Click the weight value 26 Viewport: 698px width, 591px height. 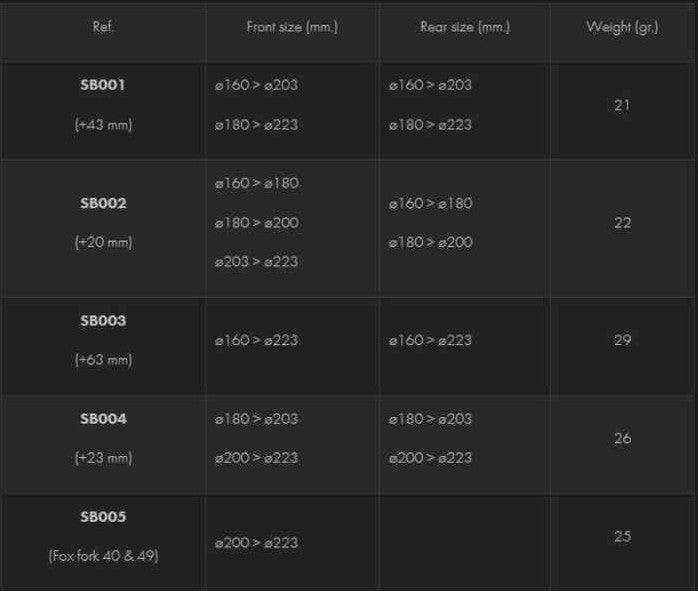[622, 438]
